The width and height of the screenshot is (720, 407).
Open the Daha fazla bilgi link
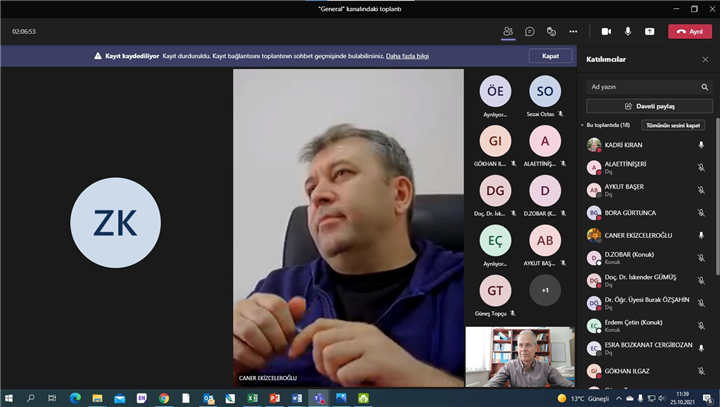(x=407, y=56)
